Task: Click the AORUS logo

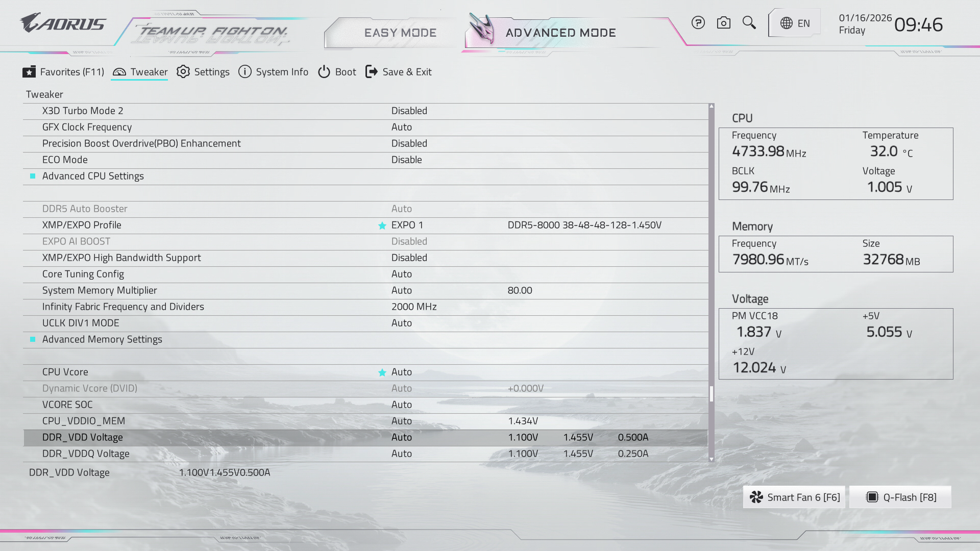Action: [63, 23]
